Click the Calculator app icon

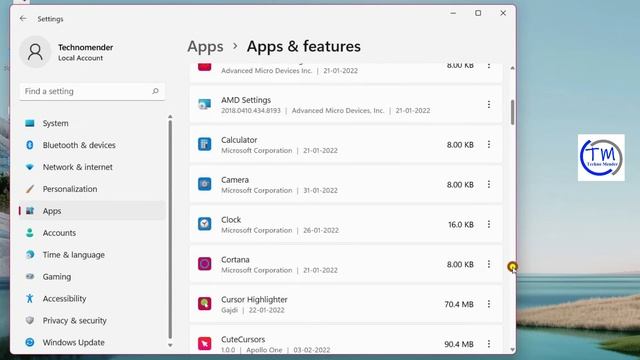point(204,144)
